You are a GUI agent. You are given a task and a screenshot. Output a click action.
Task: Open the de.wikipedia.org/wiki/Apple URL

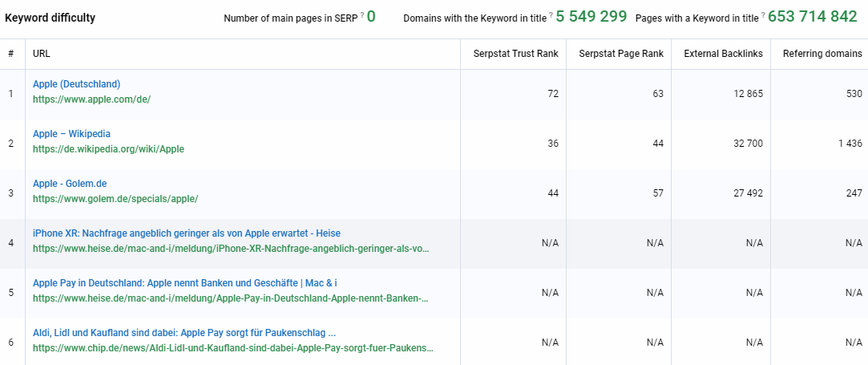[x=108, y=149]
